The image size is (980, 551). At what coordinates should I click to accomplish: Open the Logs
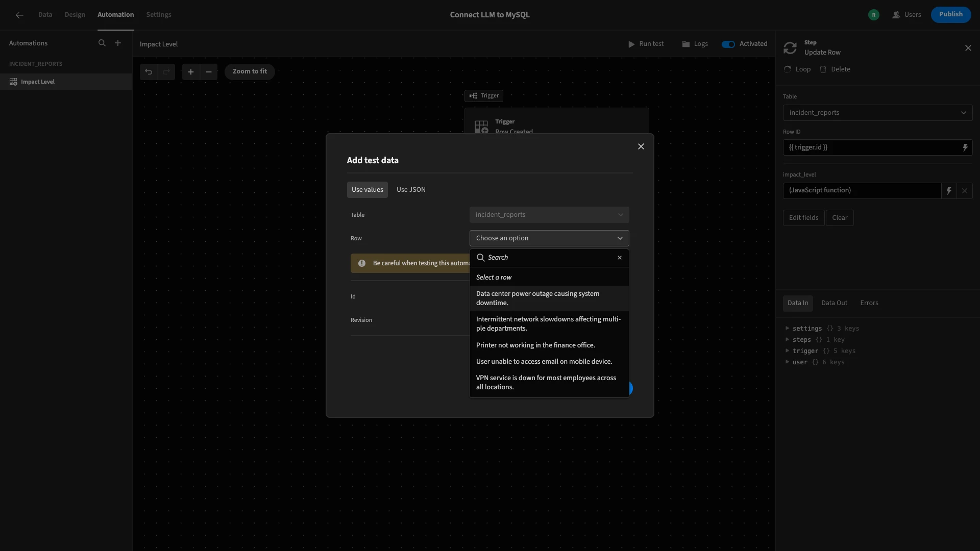pyautogui.click(x=695, y=44)
